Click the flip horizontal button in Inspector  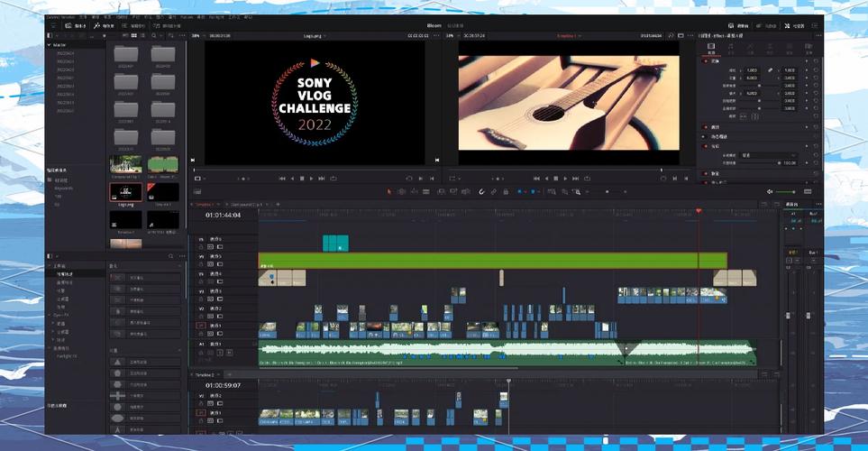(x=743, y=116)
